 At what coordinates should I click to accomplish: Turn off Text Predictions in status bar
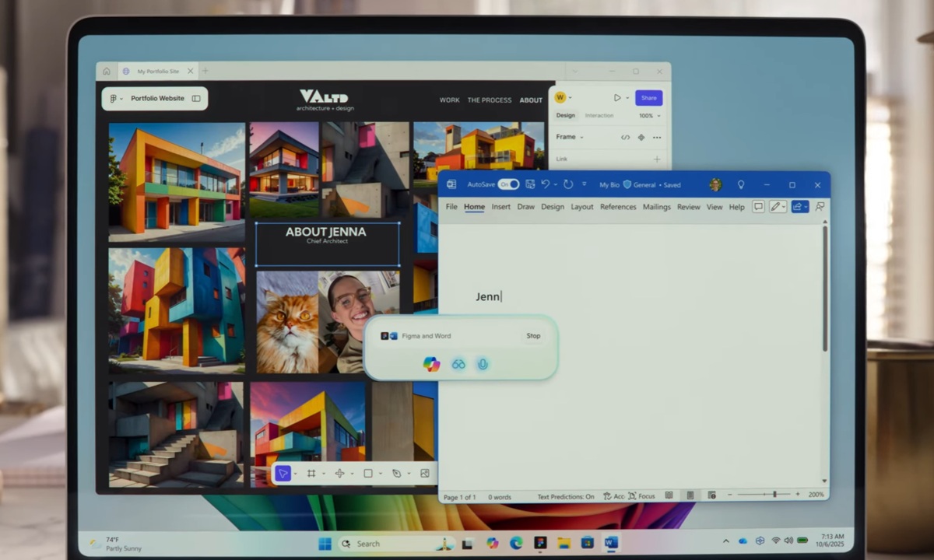point(565,496)
